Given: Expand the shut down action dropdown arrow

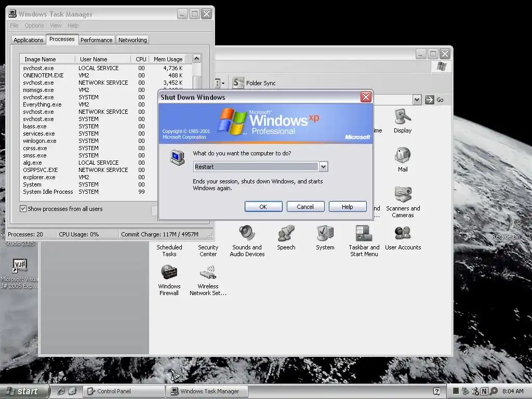Looking at the screenshot, I should [323, 167].
